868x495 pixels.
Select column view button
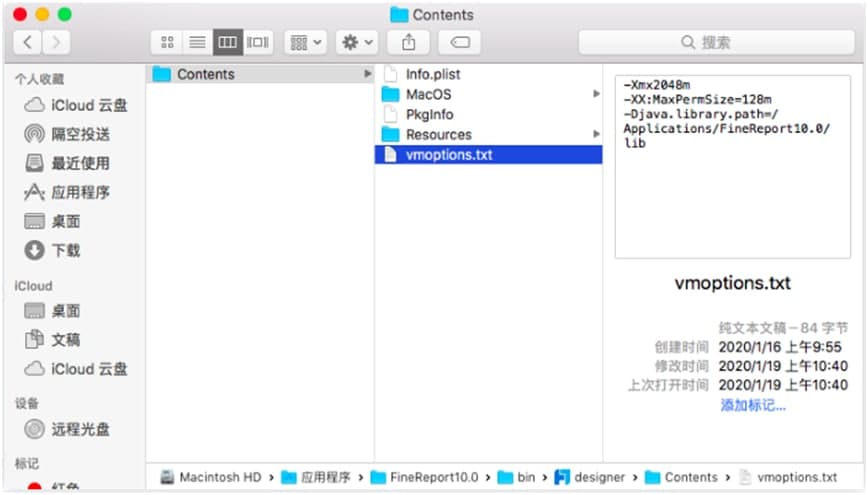(x=228, y=42)
